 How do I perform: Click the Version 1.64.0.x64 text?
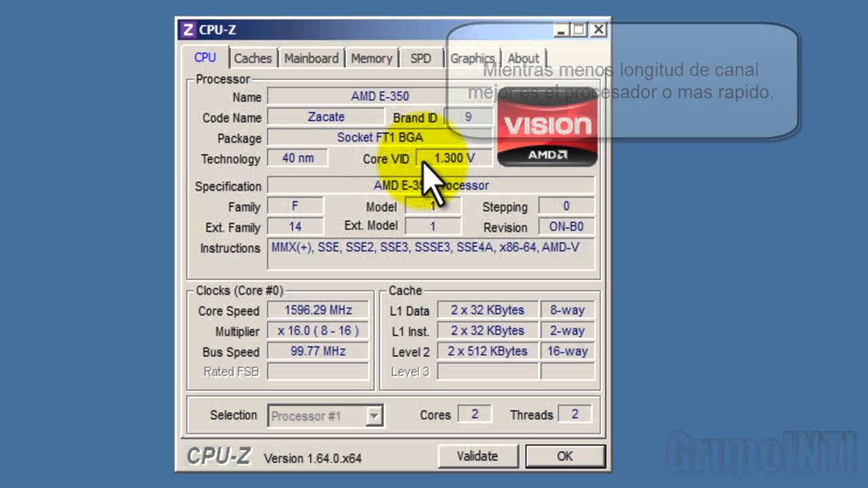click(x=313, y=459)
